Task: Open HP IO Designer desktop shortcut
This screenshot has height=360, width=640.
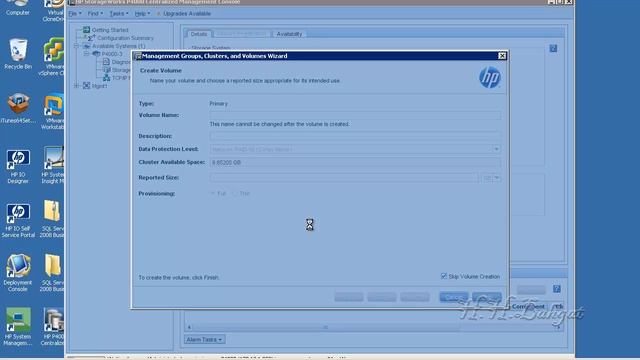Action: 18,166
